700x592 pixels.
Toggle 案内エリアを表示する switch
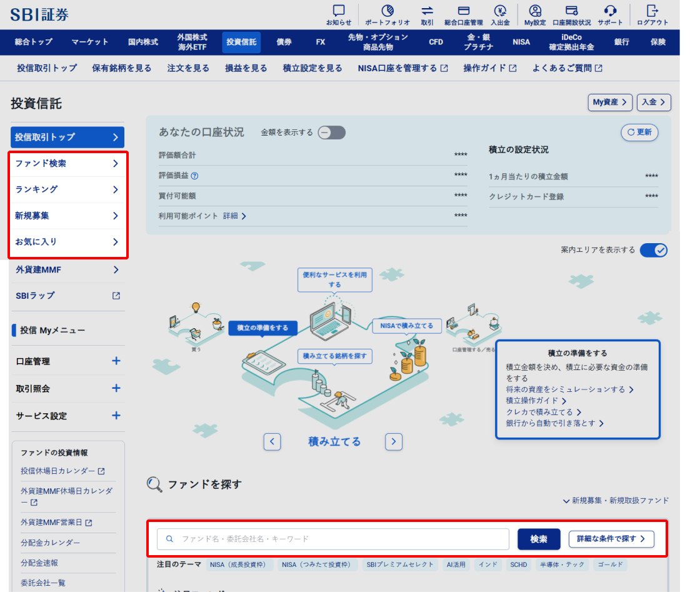[x=654, y=250]
